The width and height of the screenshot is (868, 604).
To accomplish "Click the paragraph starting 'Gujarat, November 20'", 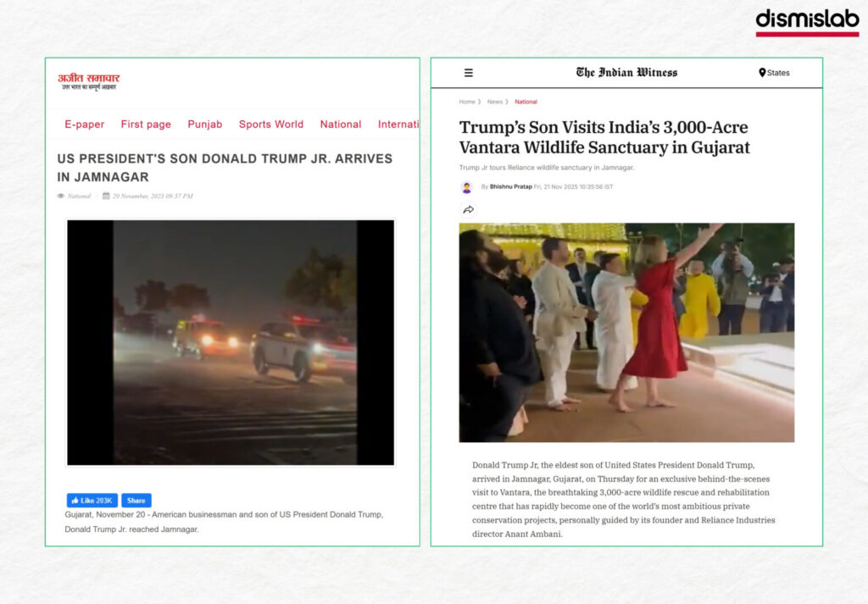I will click(x=224, y=522).
